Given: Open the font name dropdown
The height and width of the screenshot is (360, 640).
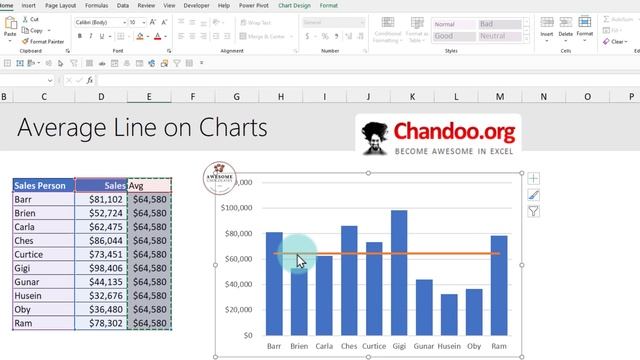Looking at the screenshot, I should (x=124, y=22).
